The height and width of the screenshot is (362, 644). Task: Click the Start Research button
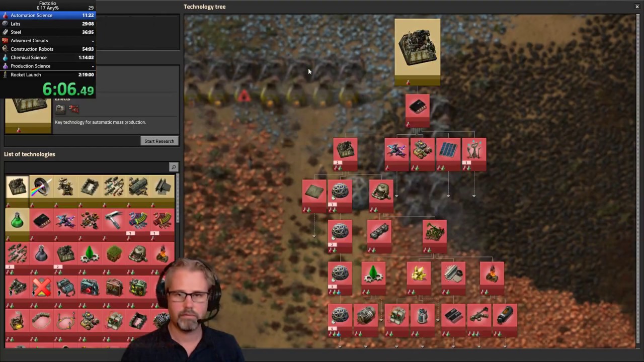tap(159, 141)
